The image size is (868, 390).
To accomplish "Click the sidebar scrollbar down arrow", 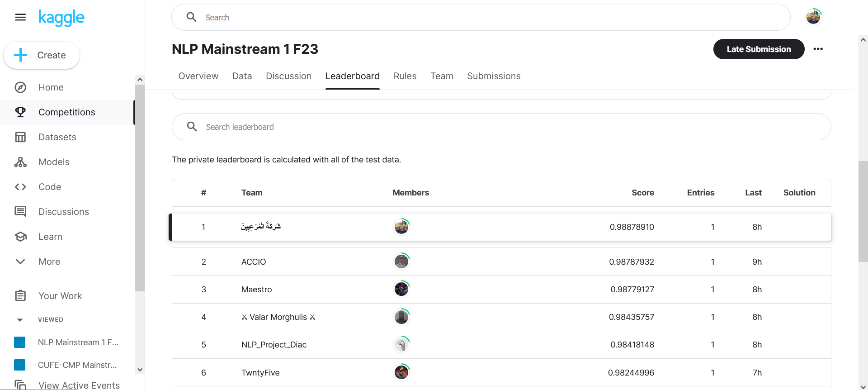I will 140,370.
